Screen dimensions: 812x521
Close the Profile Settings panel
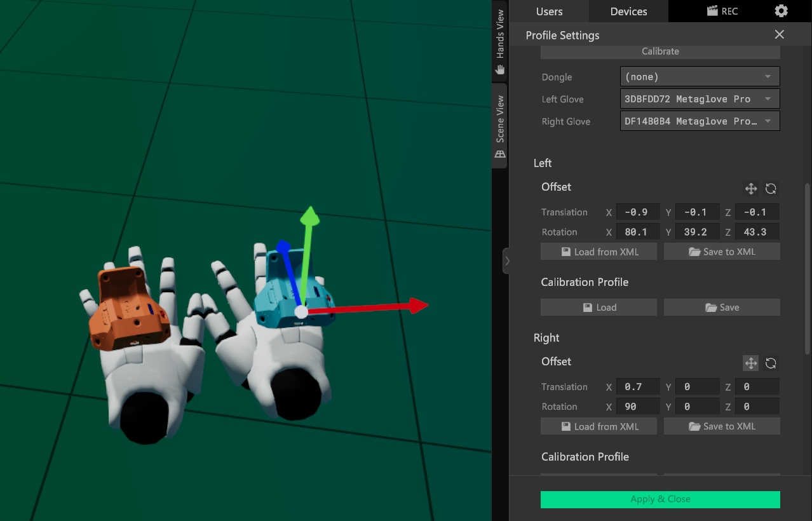tap(779, 35)
